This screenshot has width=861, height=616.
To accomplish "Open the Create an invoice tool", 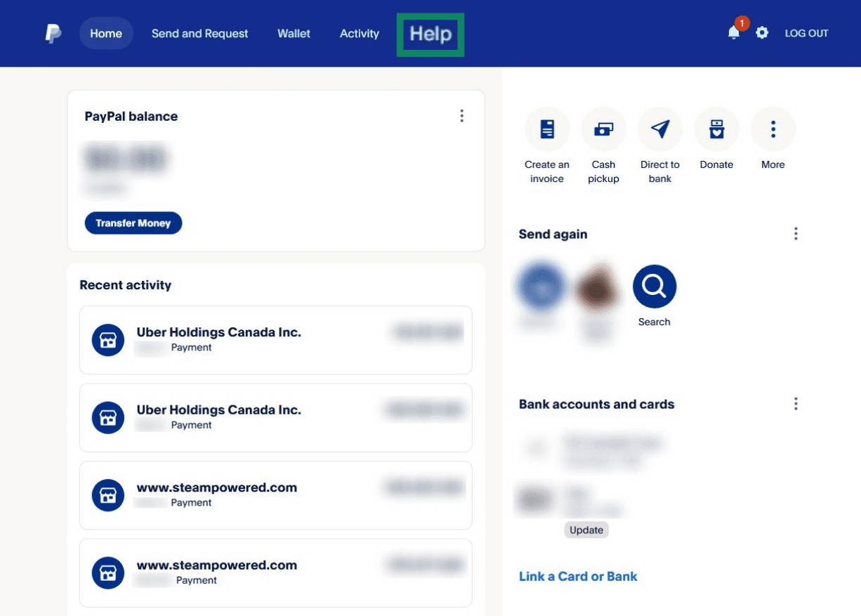I will click(x=547, y=129).
